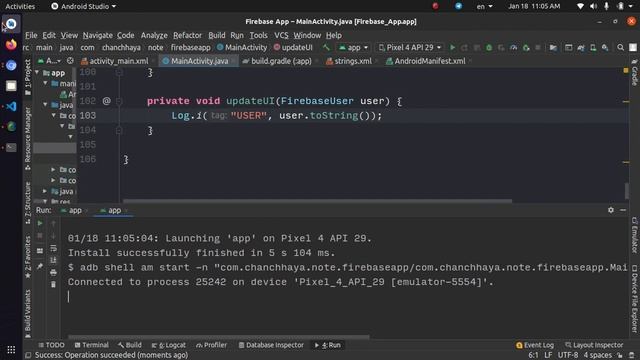Rerun app with the green play icon in the Run panel

point(40,223)
